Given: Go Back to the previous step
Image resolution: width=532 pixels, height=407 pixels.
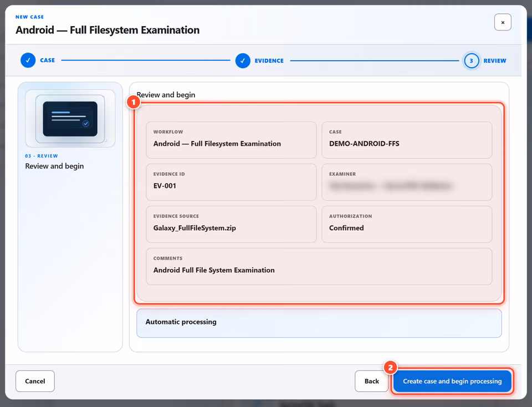Looking at the screenshot, I should click(x=371, y=381).
